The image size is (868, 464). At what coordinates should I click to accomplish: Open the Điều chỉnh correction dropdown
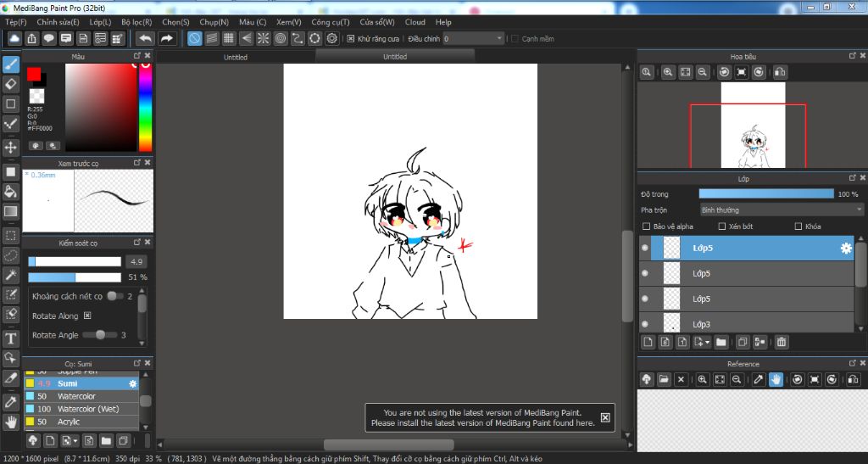[x=473, y=39]
